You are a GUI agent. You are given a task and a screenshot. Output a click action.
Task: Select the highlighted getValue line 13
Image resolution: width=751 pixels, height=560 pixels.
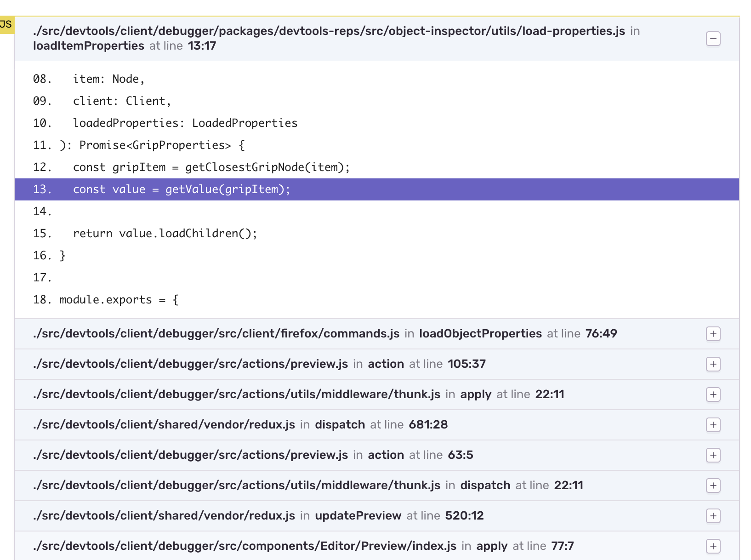click(228, 189)
